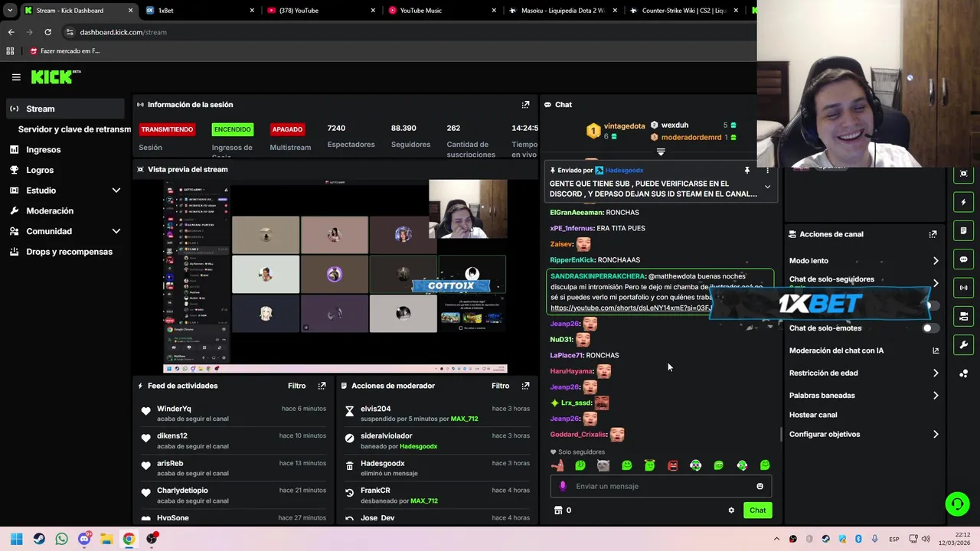Click Hostear canal
Image resolution: width=980 pixels, height=551 pixels.
coord(813,415)
